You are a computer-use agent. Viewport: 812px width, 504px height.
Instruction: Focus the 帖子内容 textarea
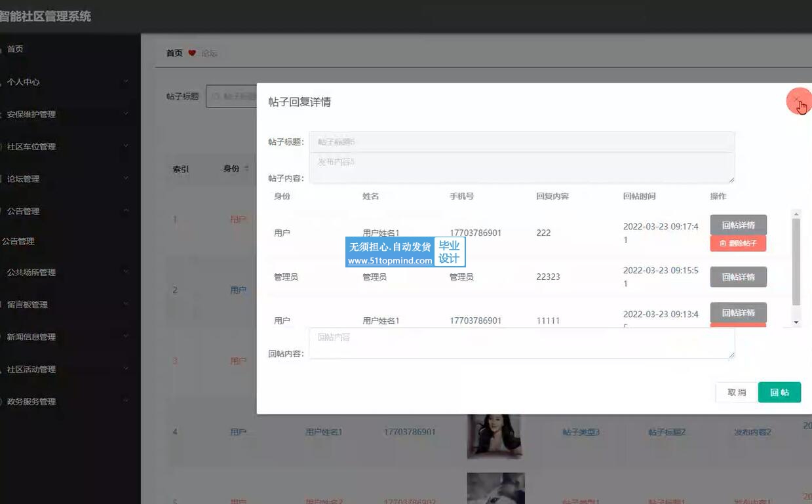point(522,168)
